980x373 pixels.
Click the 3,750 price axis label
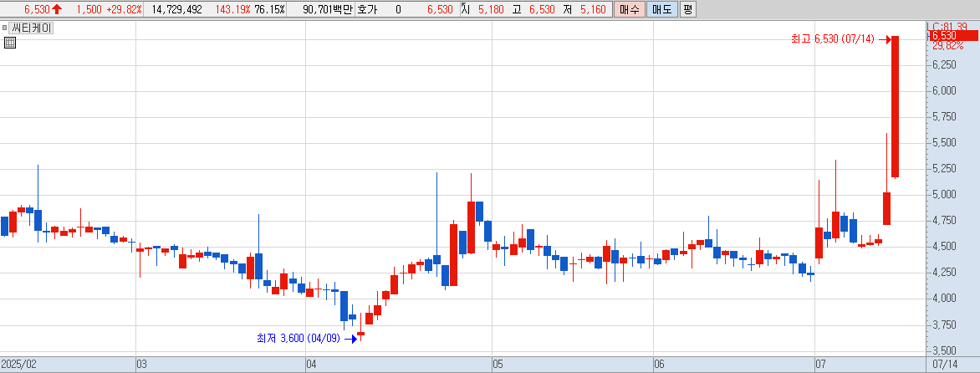[x=945, y=324]
